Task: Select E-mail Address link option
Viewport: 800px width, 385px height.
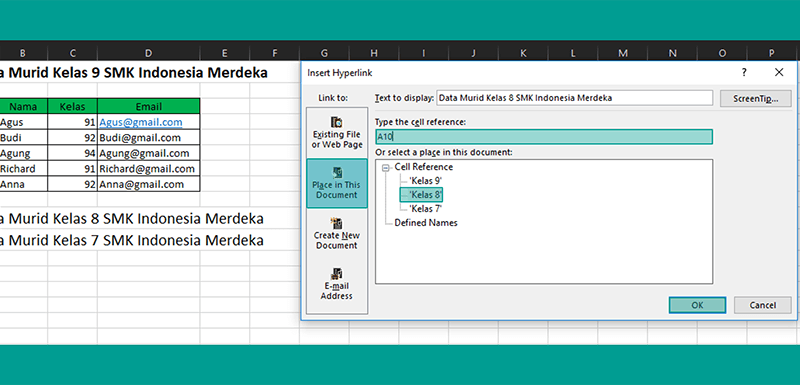Action: pyautogui.click(x=337, y=284)
